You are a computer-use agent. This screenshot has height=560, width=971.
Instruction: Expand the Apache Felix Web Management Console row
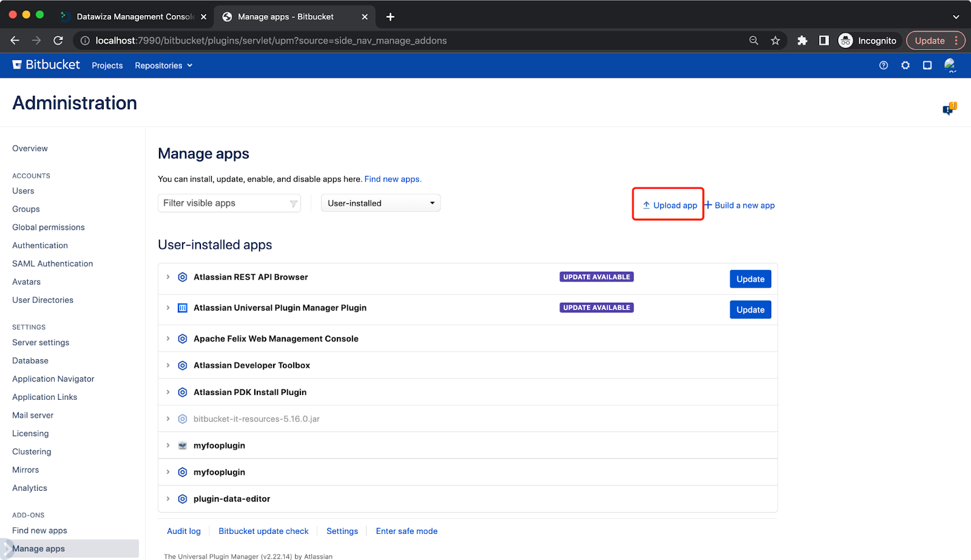click(168, 338)
